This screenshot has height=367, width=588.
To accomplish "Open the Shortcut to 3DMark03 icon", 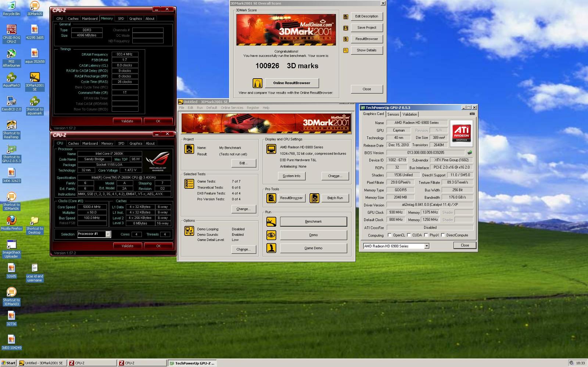I will point(11,296).
